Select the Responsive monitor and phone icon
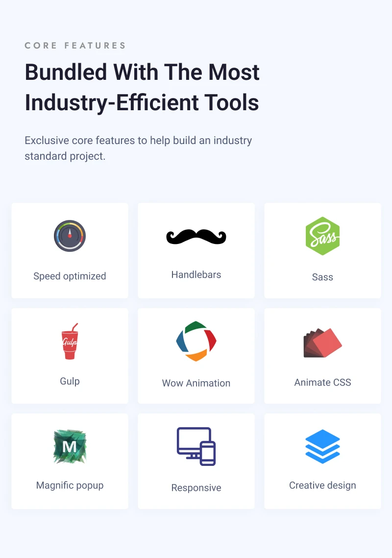 (x=196, y=446)
